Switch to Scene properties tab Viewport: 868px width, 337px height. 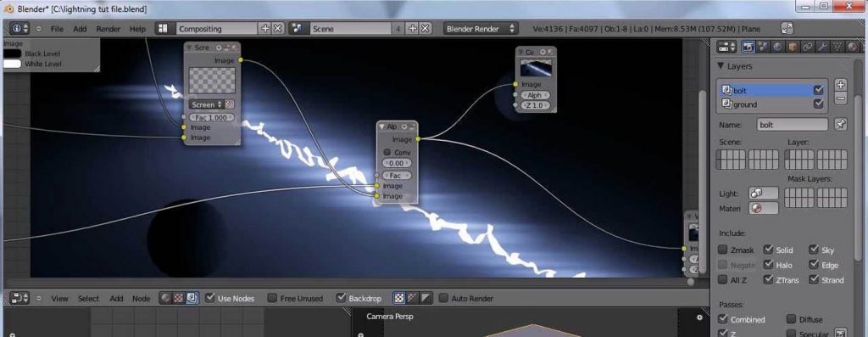coord(764,48)
